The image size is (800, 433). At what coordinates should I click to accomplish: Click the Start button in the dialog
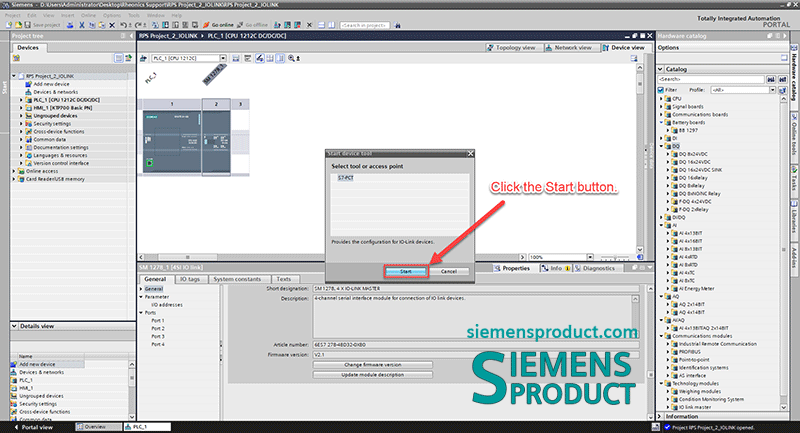coord(406,271)
